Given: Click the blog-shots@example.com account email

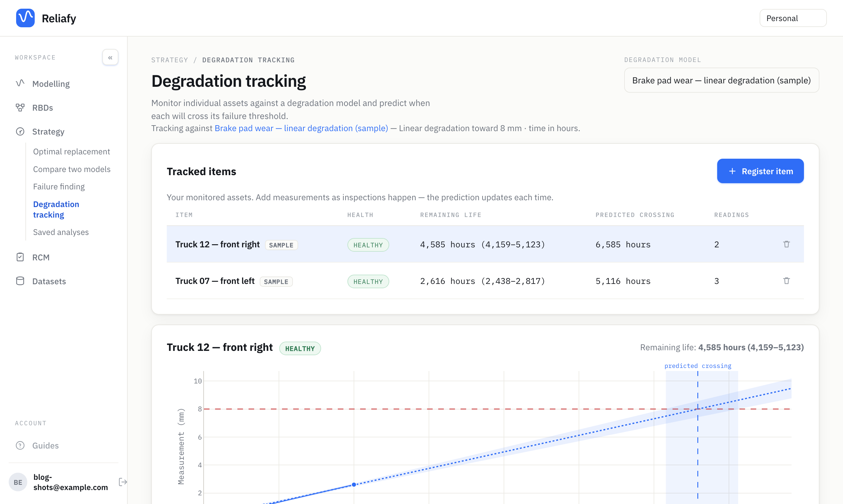Looking at the screenshot, I should click(x=71, y=482).
